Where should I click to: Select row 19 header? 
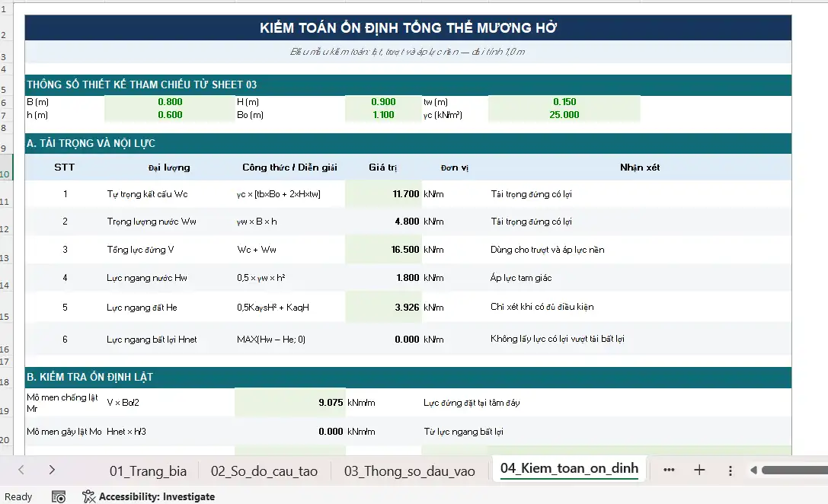[x=6, y=402]
